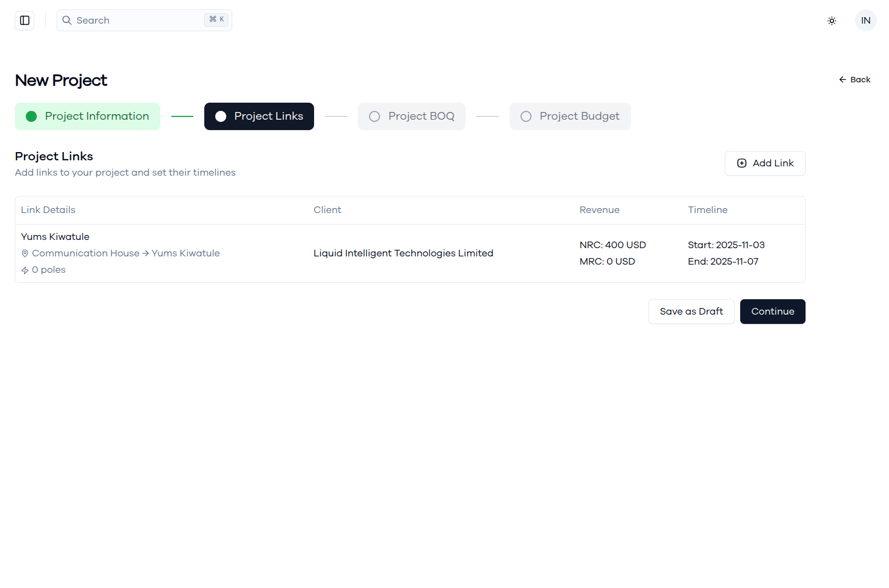Viewport: 889px width, 588px height.
Task: Open the Project BOQ step
Action: pyautogui.click(x=412, y=116)
